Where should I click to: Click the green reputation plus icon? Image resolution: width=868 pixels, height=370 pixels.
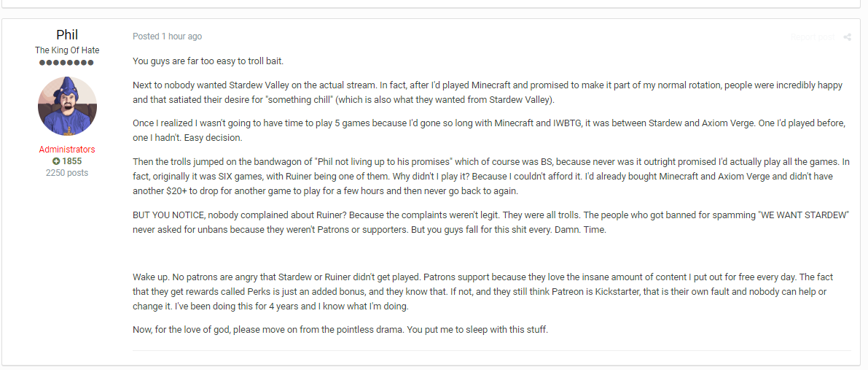point(56,161)
